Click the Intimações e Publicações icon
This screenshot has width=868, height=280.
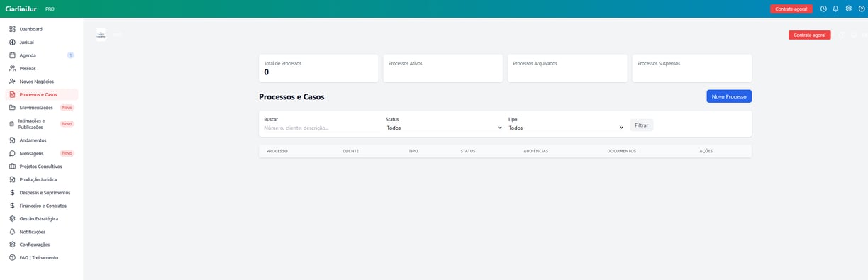click(x=12, y=124)
